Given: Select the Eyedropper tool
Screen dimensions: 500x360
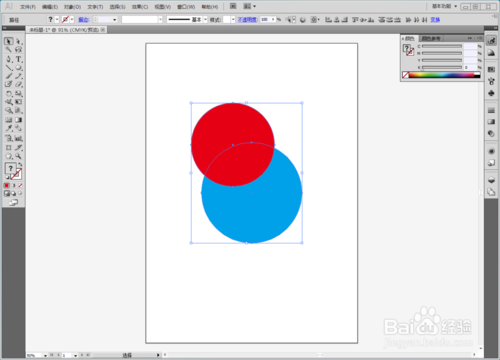Looking at the screenshot, I should point(9,128).
